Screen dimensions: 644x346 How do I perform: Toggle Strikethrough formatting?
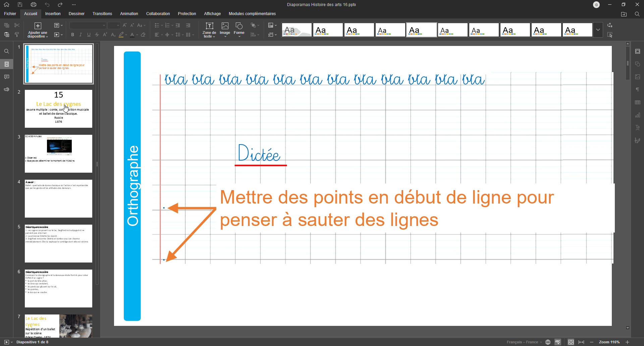tap(97, 35)
